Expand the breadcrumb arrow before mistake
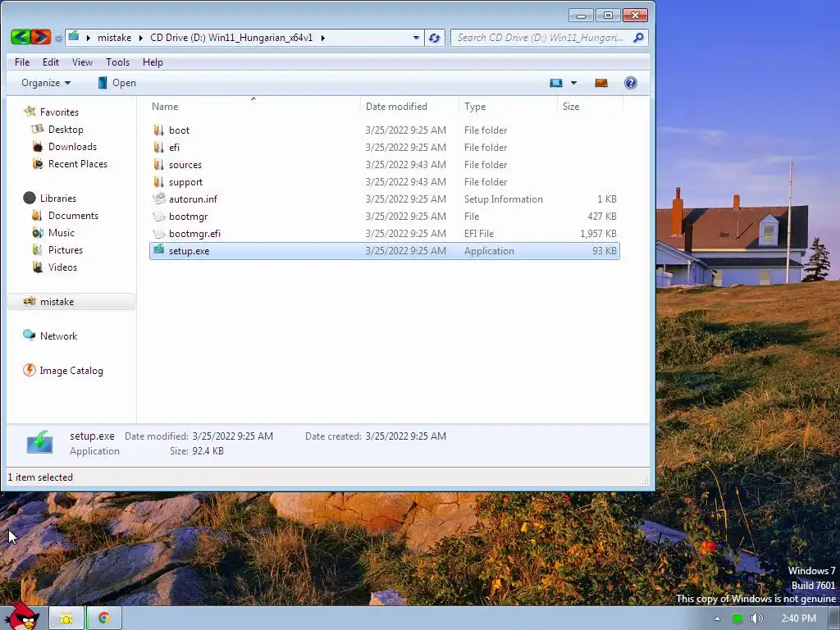This screenshot has width=840, height=630. (88, 38)
